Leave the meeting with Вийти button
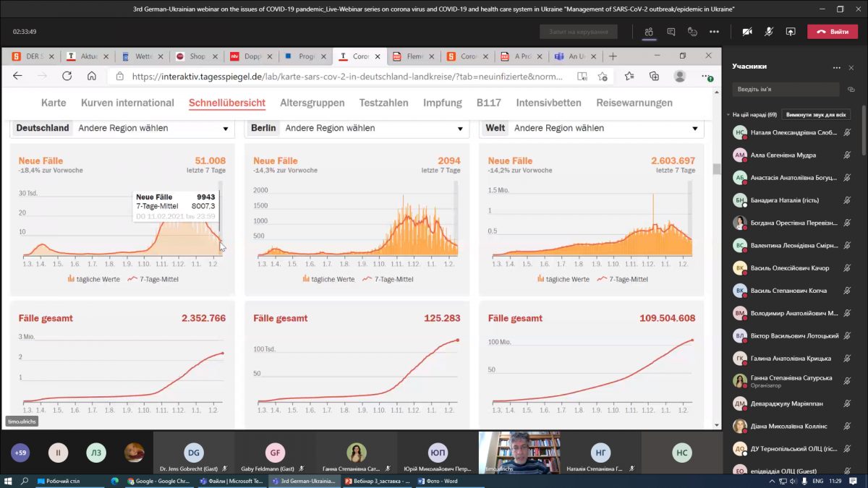 [833, 32]
